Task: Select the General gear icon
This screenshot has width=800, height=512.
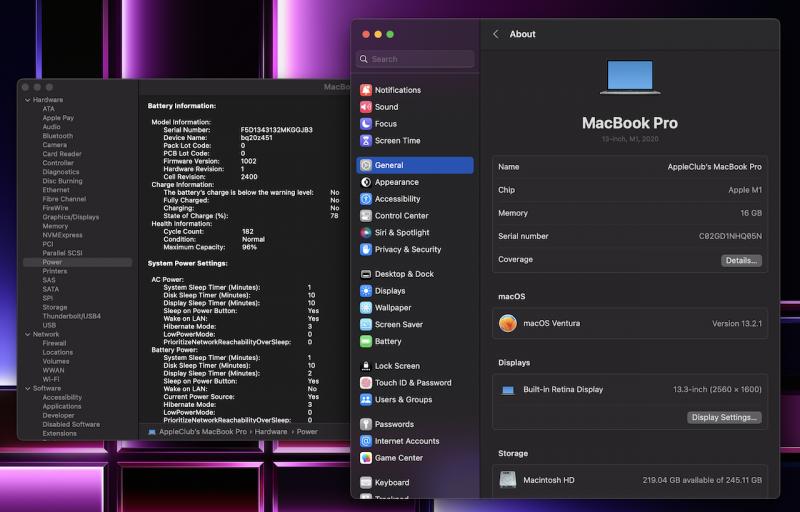Action: point(365,165)
